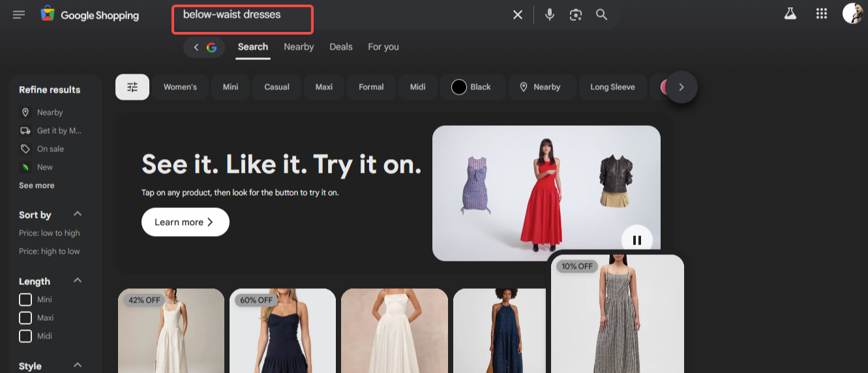
Task: Click the red dress try-on banner image
Action: tap(546, 193)
